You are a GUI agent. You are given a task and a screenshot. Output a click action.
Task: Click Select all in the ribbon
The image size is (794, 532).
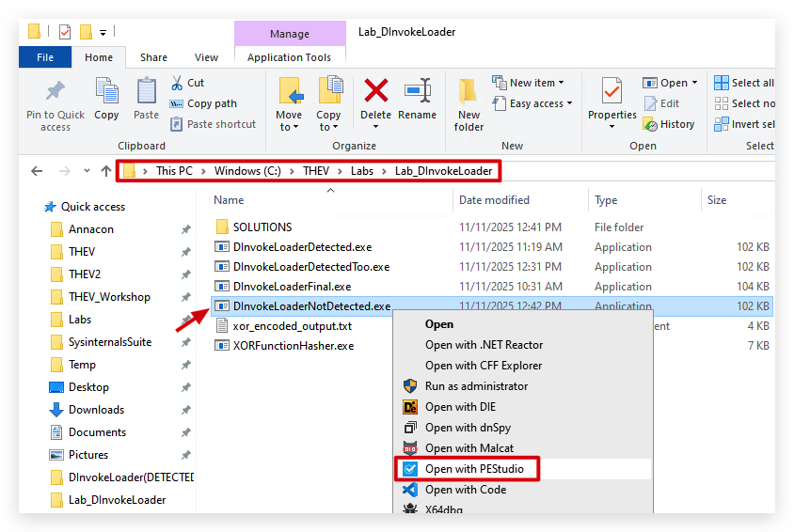pyautogui.click(x=744, y=83)
